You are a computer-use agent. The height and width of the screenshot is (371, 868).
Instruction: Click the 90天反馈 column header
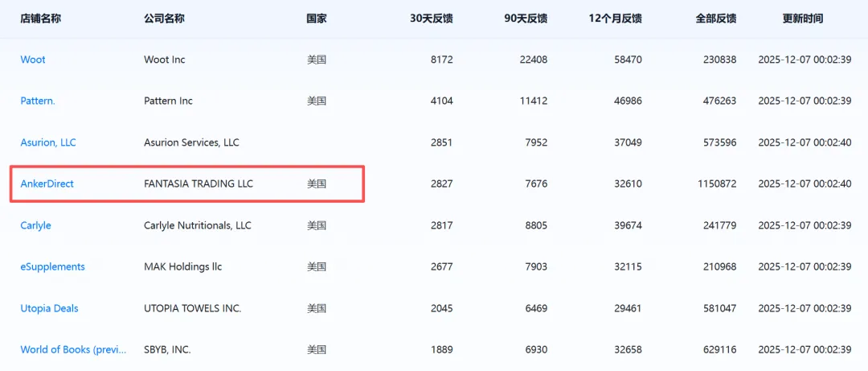[x=526, y=19]
